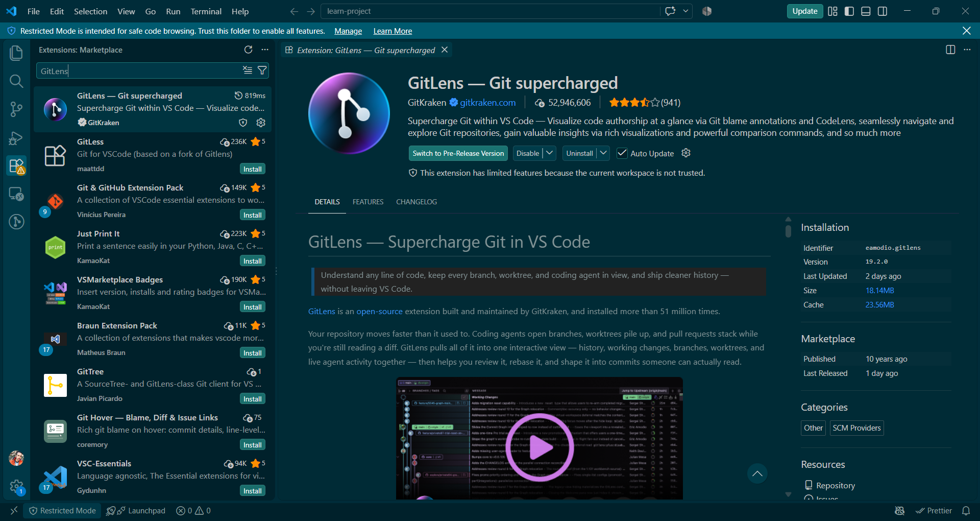Click Manage link in Restricted Mode banner

[x=348, y=31]
